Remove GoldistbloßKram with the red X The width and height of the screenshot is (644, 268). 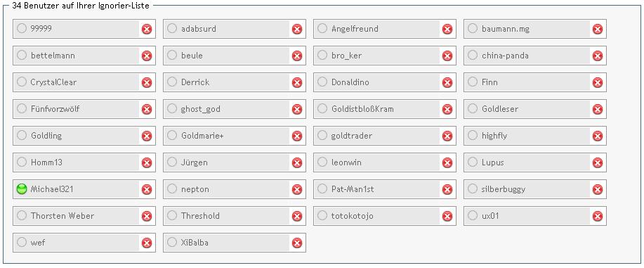[447, 109]
